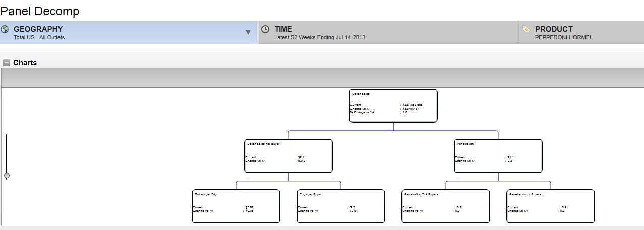Click the GEOGRAPHY filter heading
The image size is (644, 230).
coord(38,29)
